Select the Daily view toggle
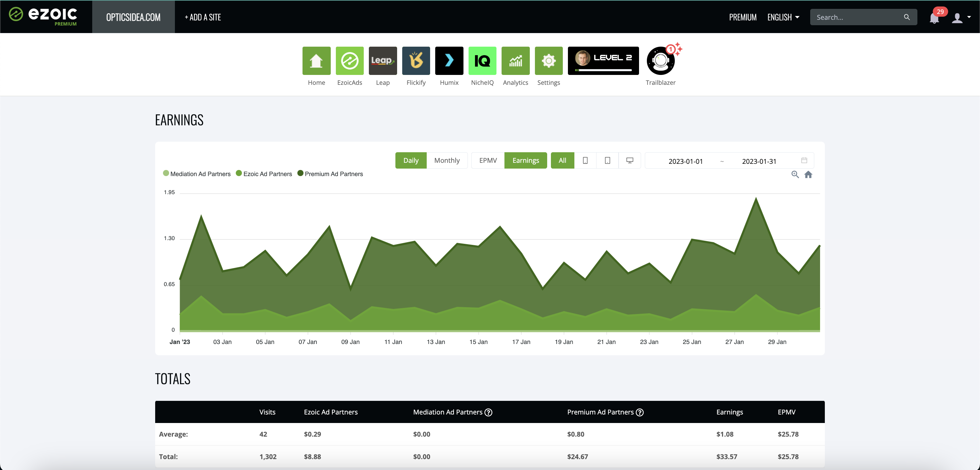 tap(411, 160)
